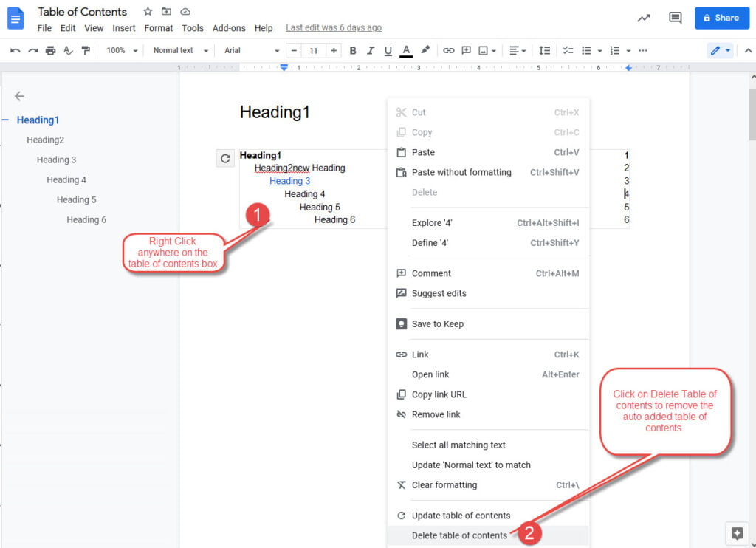Open the document comment history icon
Viewport: 756px width, 548px height.
point(674,18)
